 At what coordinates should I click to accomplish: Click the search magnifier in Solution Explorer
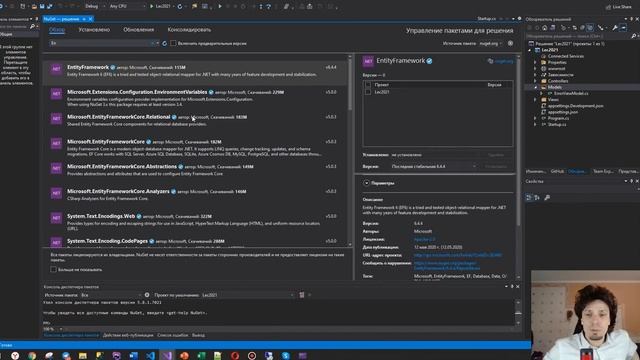pyautogui.click(x=633, y=36)
